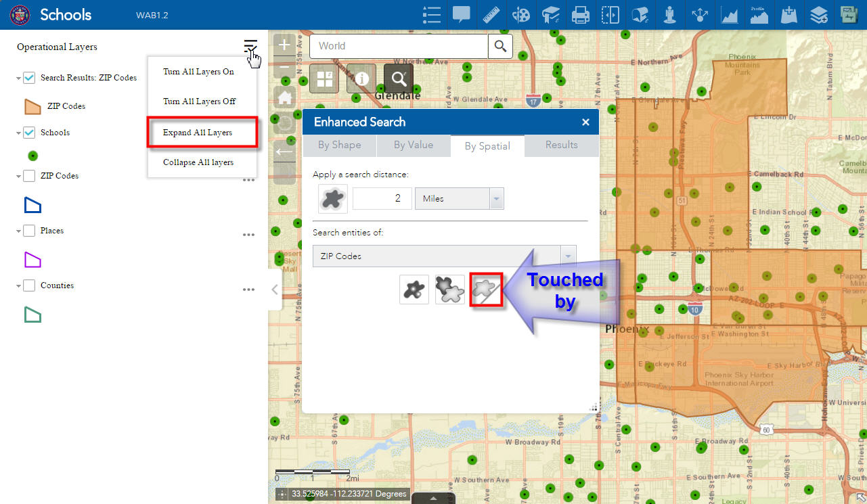The height and width of the screenshot is (504, 867).
Task: Open the info widget on map
Action: pyautogui.click(x=361, y=78)
